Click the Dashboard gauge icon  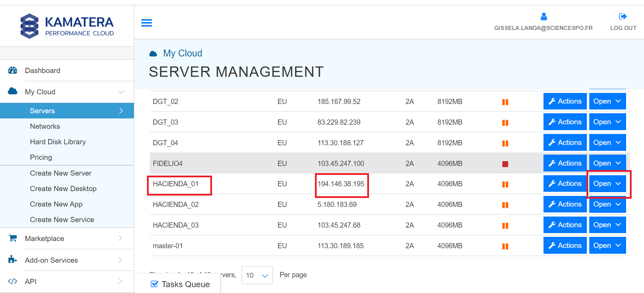[x=13, y=70]
